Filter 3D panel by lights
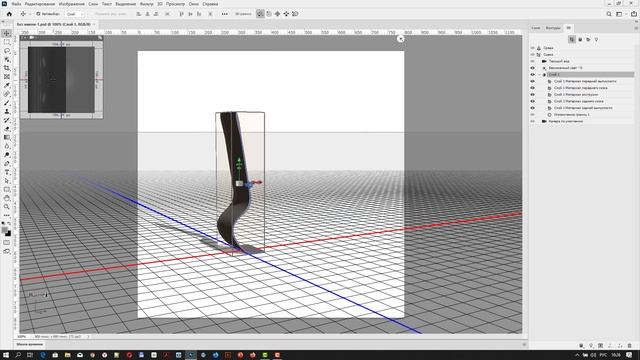 point(596,40)
